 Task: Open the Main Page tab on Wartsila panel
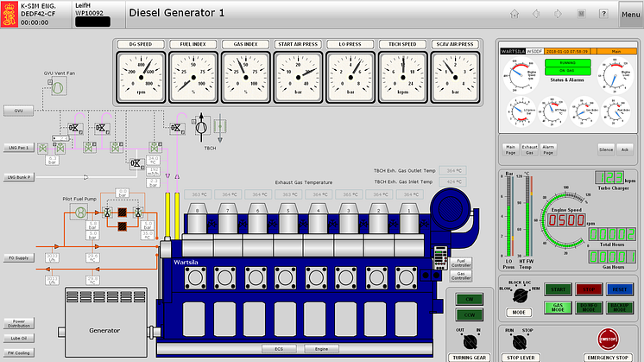(510, 149)
